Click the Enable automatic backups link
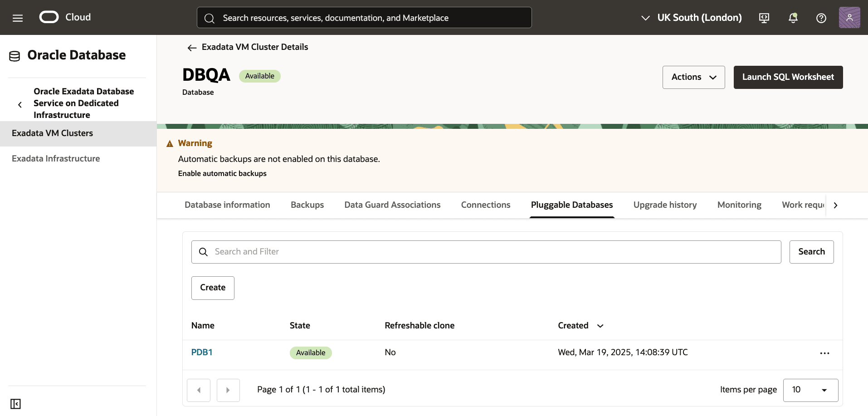The width and height of the screenshot is (868, 416). [222, 174]
